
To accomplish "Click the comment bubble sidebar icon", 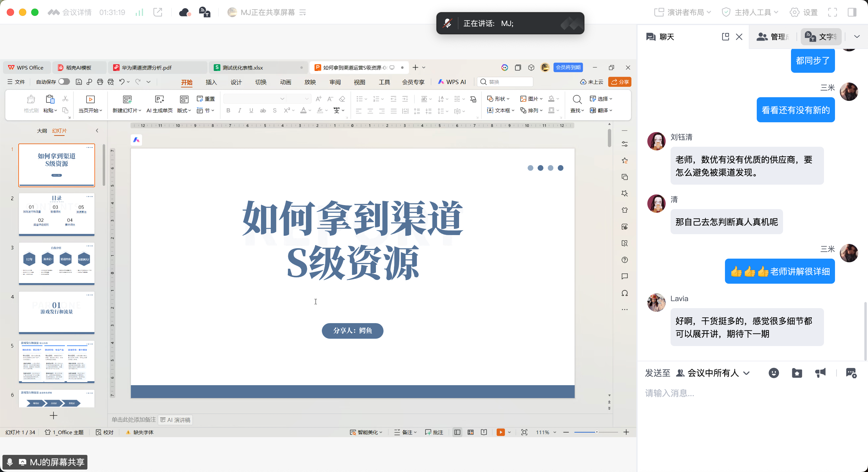I will pos(625,276).
